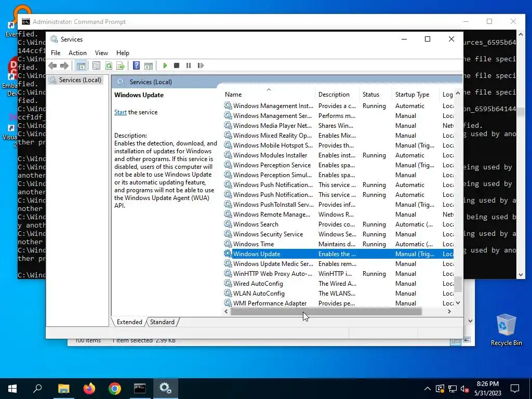Click the scroll right arrow of services list
Screen dimensions: 532x399
coord(449,312)
